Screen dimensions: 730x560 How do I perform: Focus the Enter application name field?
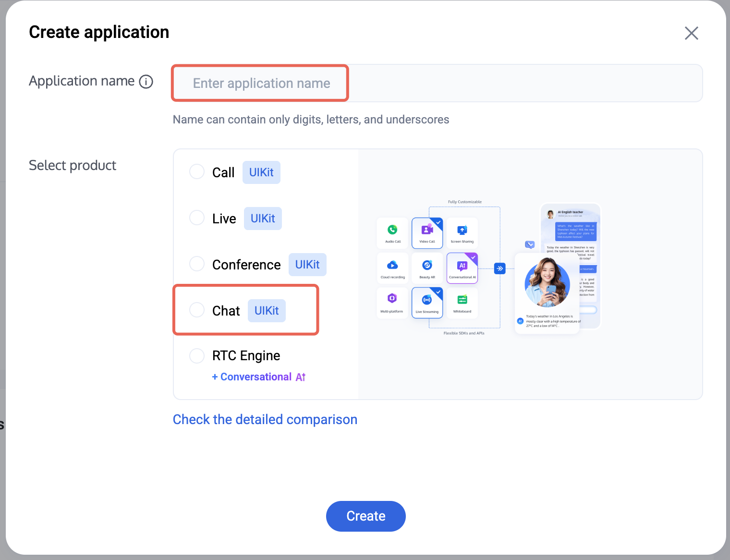click(x=438, y=83)
